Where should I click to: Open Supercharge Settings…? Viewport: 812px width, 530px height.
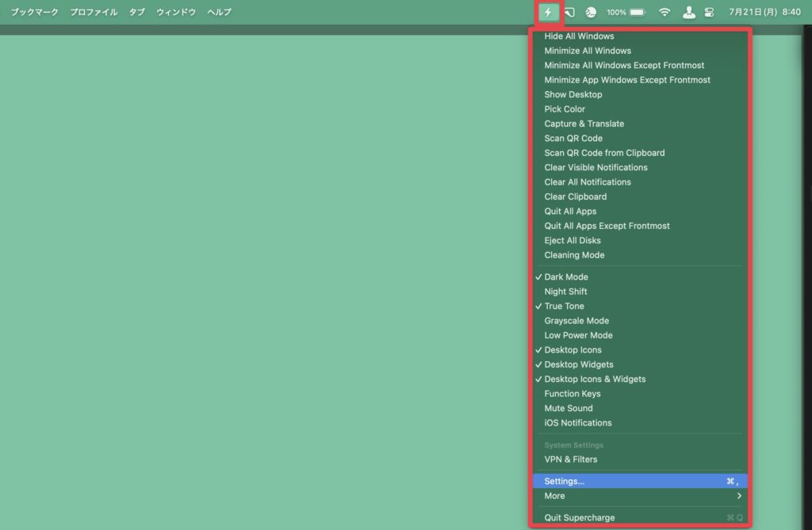click(640, 482)
